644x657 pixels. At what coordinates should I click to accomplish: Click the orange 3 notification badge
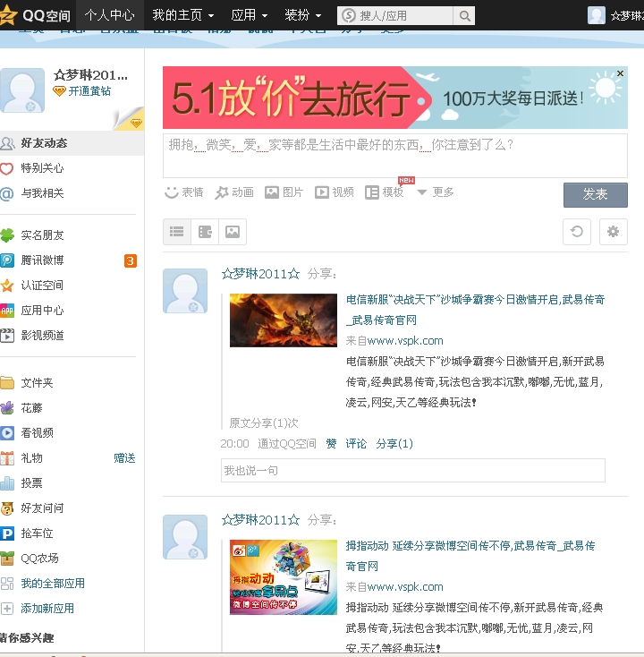[x=131, y=260]
